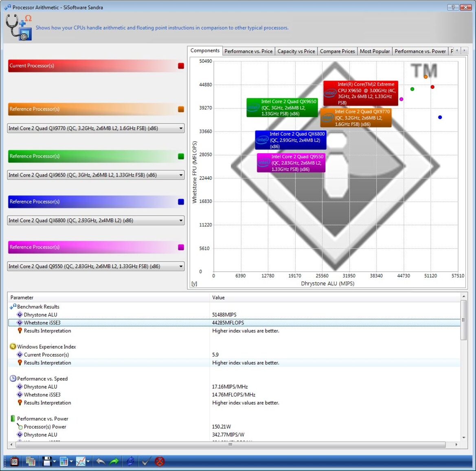Save results with the floppy disk icon

[47, 461]
